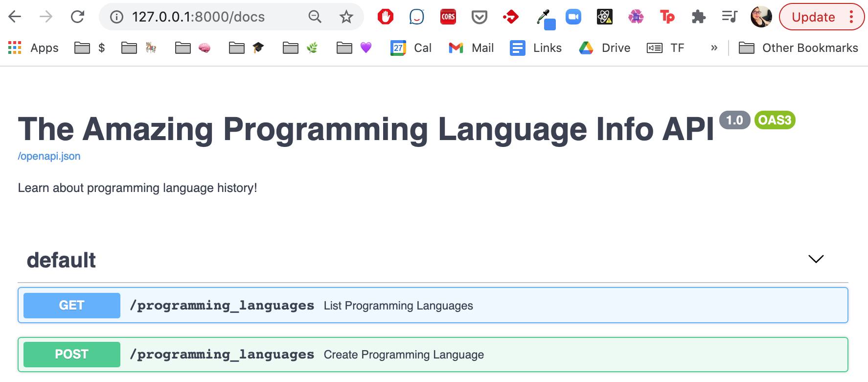
Task: Open the Other Bookmarks folder
Action: click(x=798, y=48)
